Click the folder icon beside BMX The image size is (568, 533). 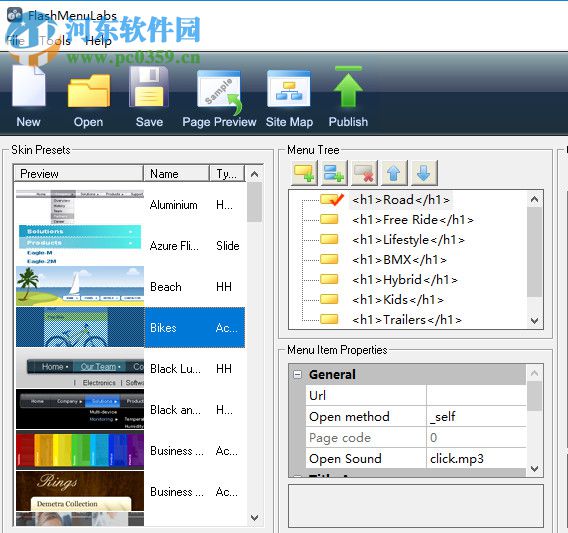pyautogui.click(x=329, y=259)
